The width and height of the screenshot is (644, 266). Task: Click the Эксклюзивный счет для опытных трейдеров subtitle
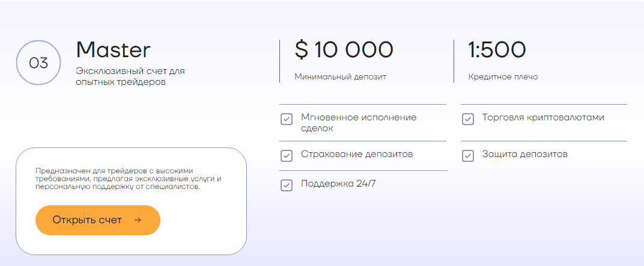tap(130, 76)
